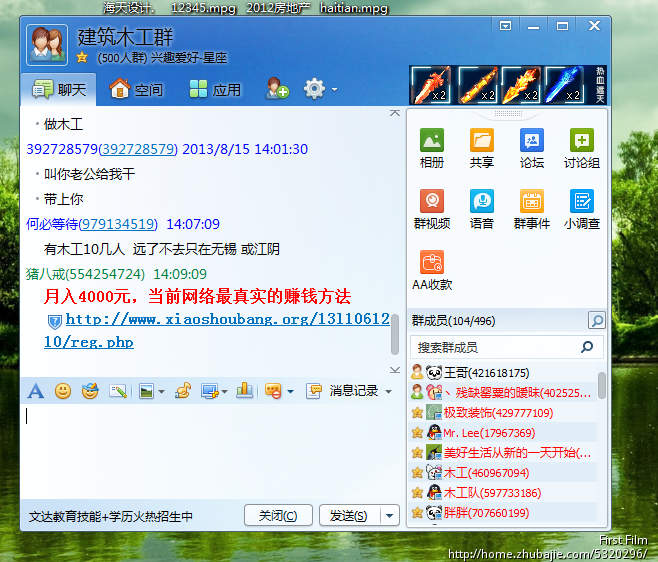Open 群事件 group events
This screenshot has height=562, width=658.
(532, 209)
